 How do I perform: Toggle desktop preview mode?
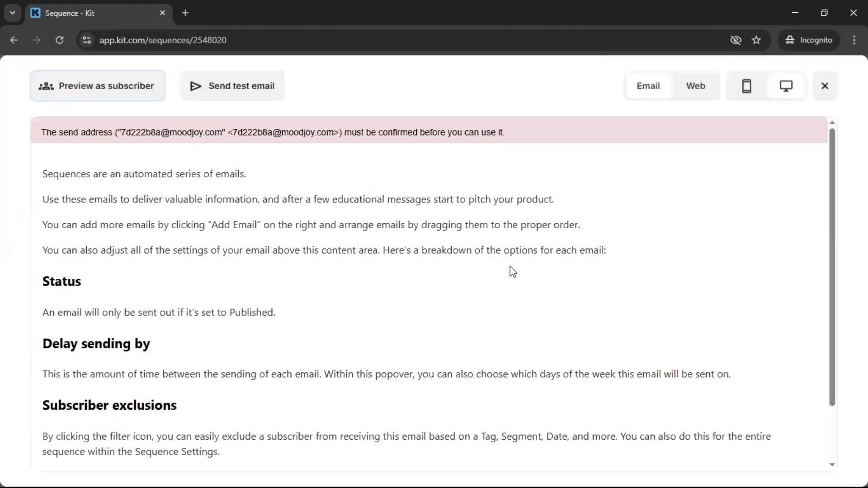click(786, 86)
